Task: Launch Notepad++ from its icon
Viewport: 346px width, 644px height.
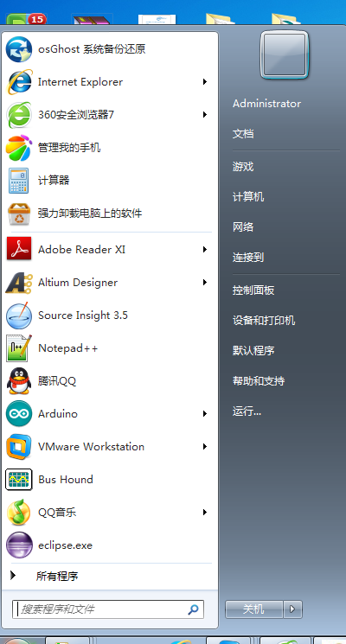Action: pyautogui.click(x=19, y=348)
